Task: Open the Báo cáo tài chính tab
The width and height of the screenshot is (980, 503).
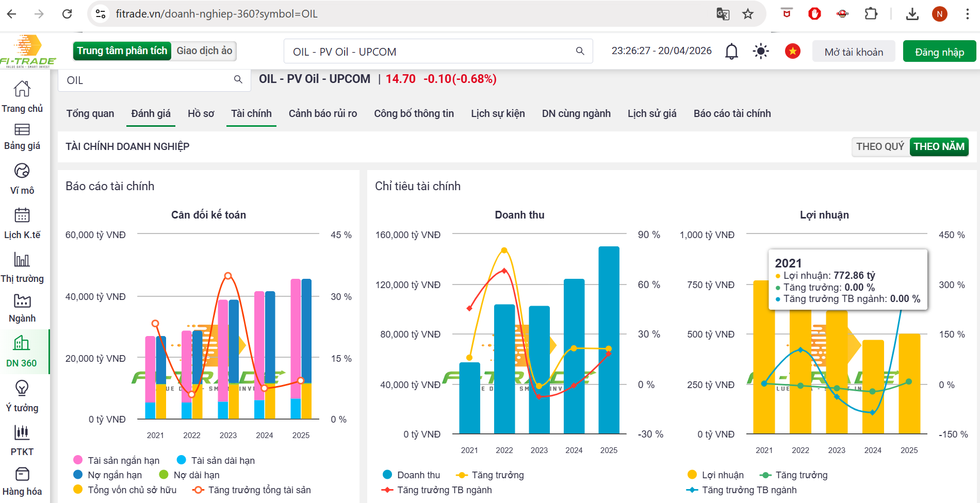Action: point(732,114)
